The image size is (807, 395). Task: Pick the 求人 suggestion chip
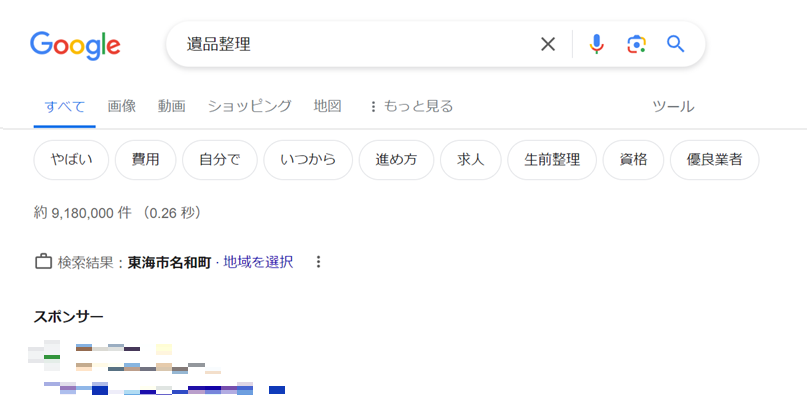(471, 160)
